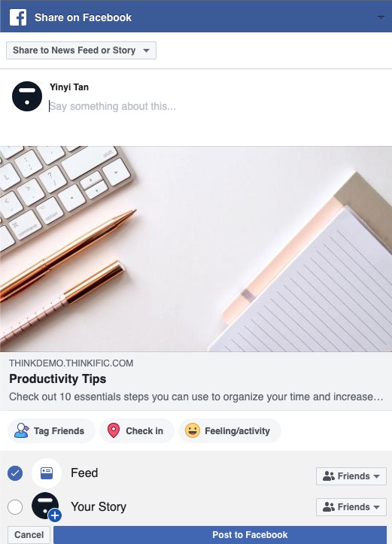Viewport: 392px width, 544px height.
Task: Click the Feed news icon
Action: point(47,473)
